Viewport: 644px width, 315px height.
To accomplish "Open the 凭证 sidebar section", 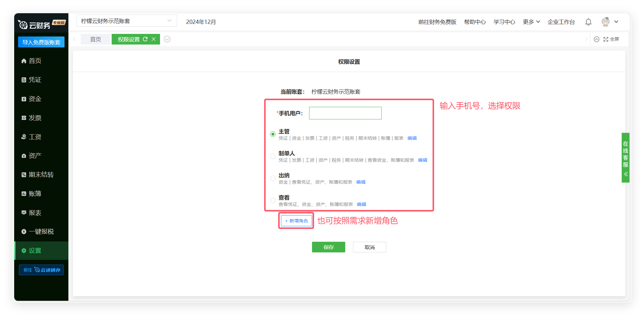I will [x=35, y=80].
